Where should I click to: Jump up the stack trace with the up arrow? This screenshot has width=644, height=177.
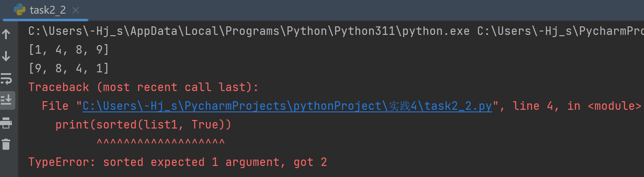point(6,34)
